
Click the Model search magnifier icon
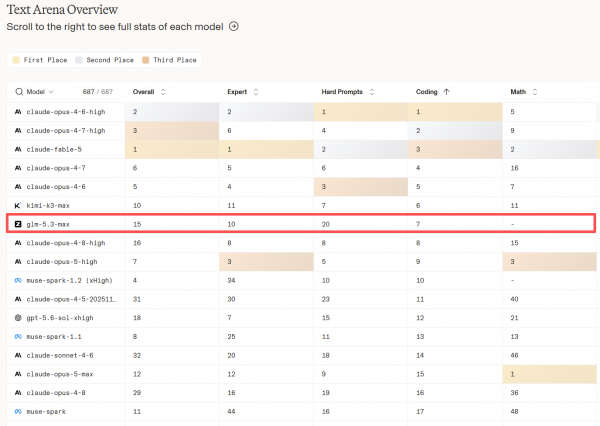pyautogui.click(x=19, y=92)
